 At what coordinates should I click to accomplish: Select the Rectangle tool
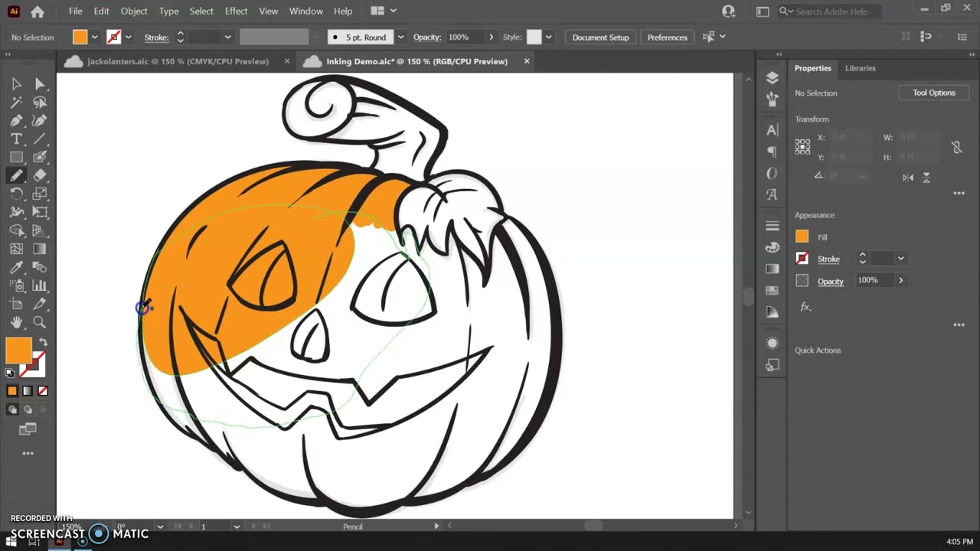[16, 157]
